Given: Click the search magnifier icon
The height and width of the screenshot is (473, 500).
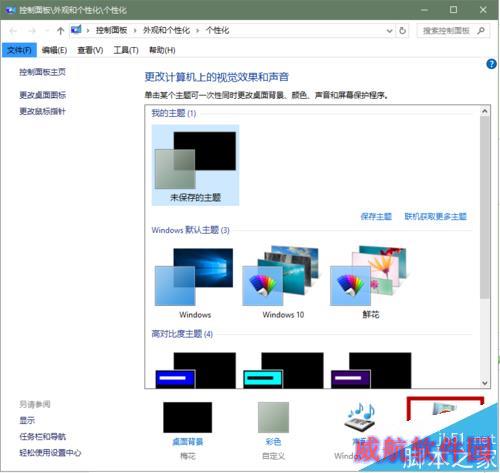Looking at the screenshot, I should 481,31.
